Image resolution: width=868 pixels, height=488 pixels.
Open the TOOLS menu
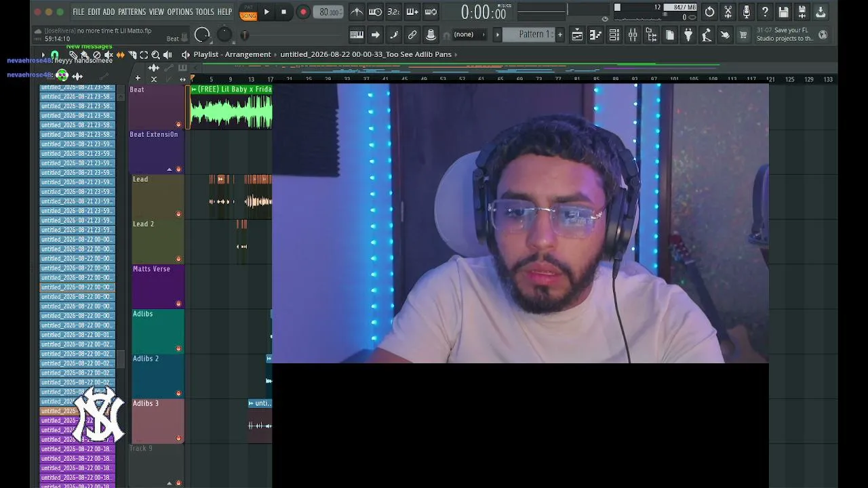(205, 12)
